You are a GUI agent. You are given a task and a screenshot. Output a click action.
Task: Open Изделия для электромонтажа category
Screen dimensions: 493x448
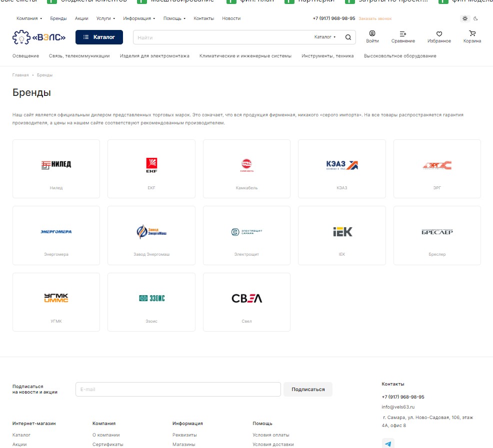point(154,56)
